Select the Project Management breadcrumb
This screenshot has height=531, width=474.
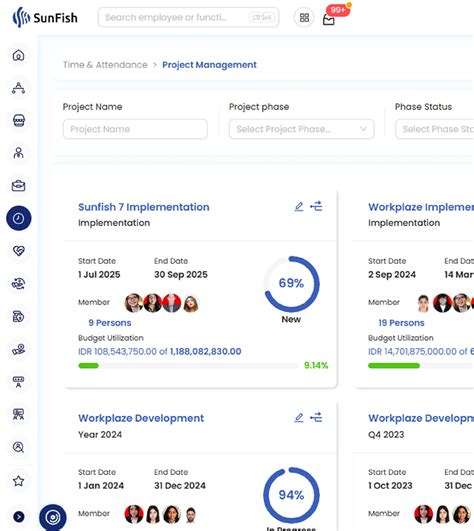(209, 65)
